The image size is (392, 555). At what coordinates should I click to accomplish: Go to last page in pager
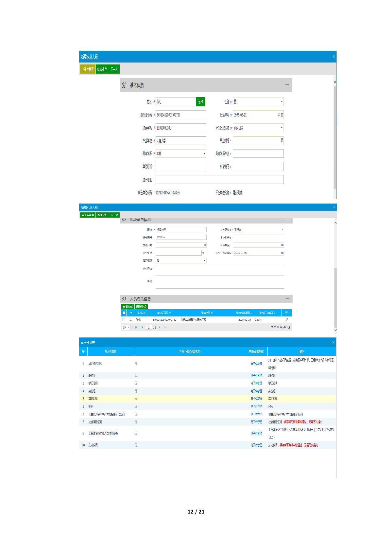click(x=165, y=327)
